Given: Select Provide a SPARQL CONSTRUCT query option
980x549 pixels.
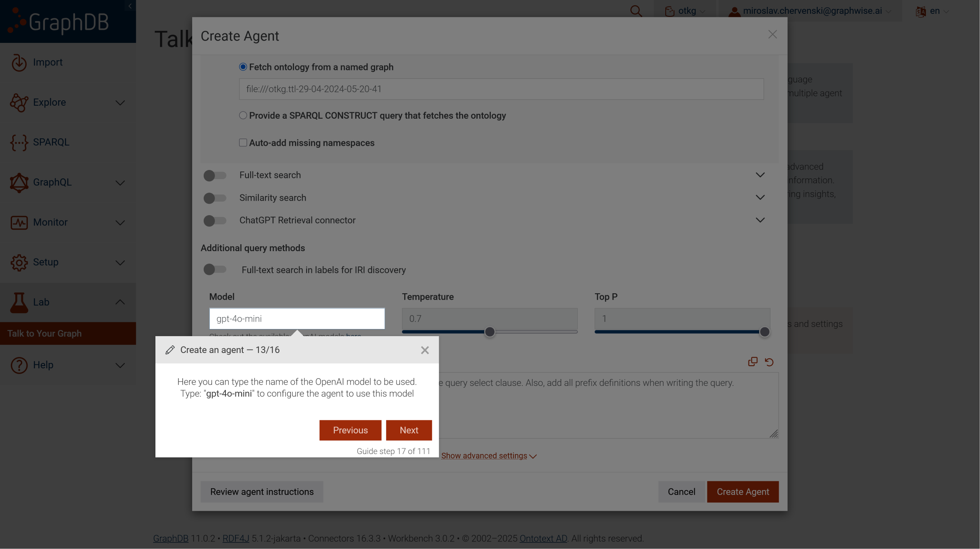Looking at the screenshot, I should pyautogui.click(x=243, y=115).
